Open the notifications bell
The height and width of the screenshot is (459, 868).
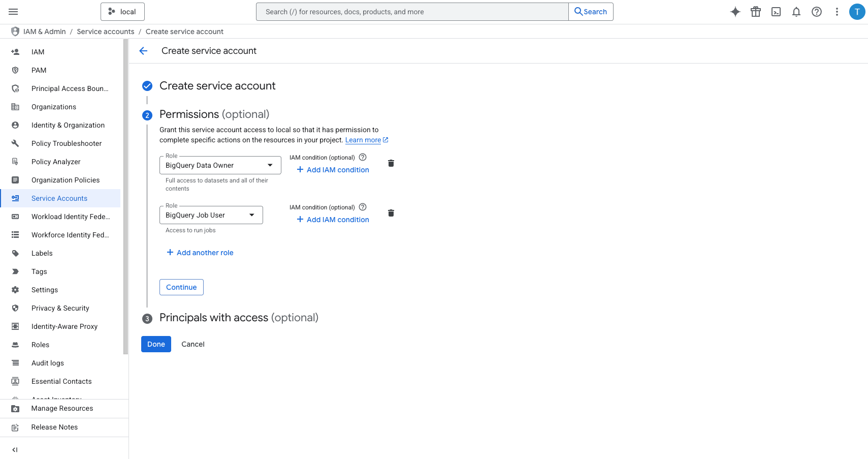796,12
